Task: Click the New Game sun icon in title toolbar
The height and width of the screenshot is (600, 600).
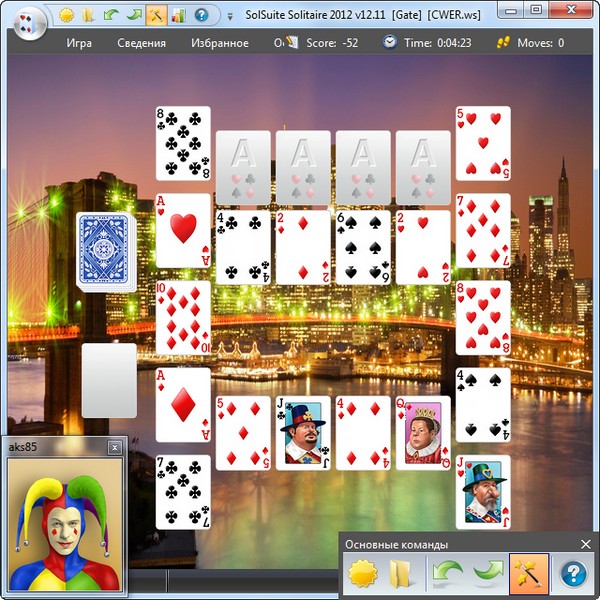Action: pos(66,15)
